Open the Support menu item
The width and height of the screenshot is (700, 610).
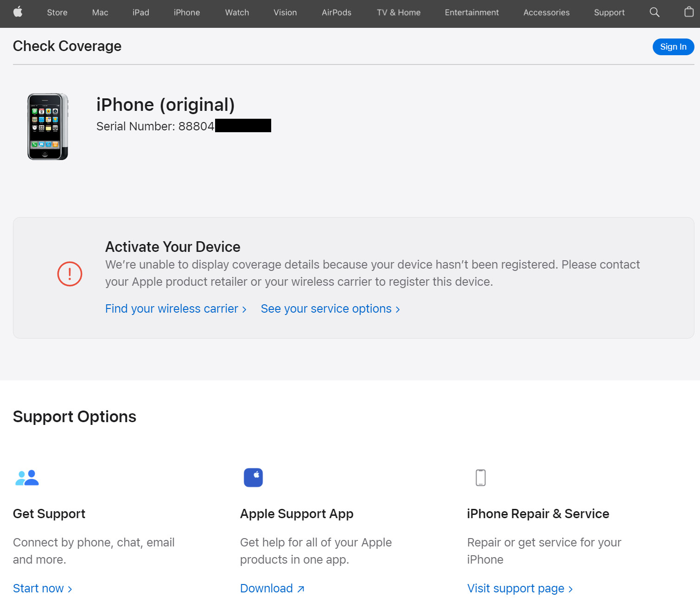coord(609,13)
